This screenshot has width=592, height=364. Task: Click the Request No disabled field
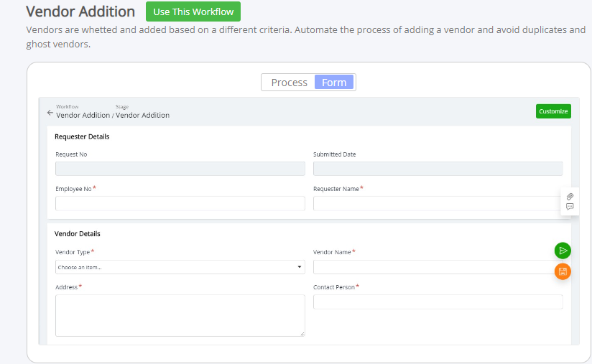point(180,169)
